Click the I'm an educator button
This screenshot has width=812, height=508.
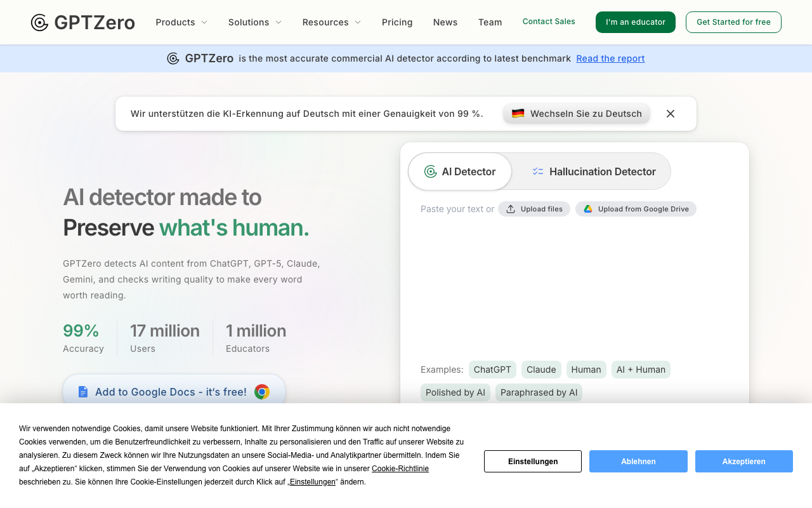click(636, 22)
